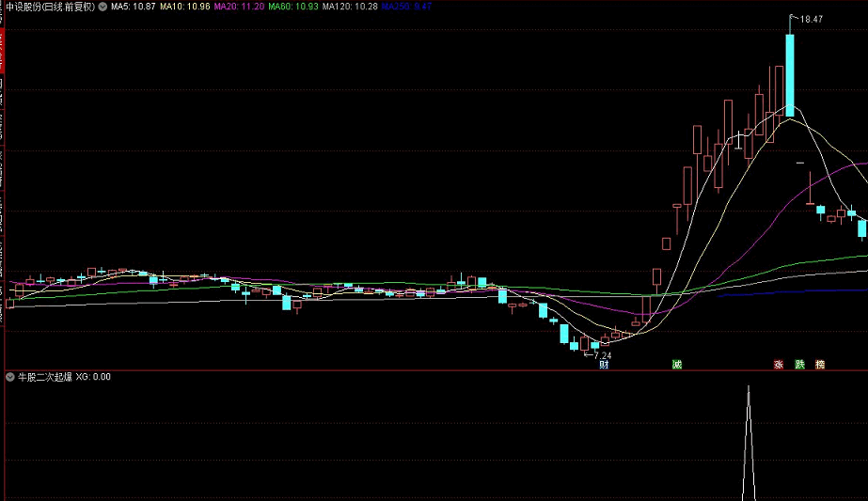Image resolution: width=868 pixels, height=501 pixels.
Task: Select the magenta MA20: 11.20 label
Action: (239, 7)
